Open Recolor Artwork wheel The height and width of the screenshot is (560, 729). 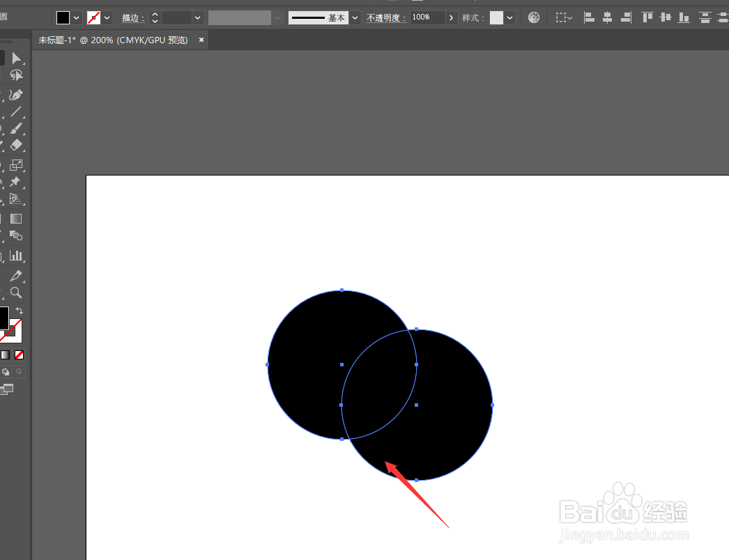point(534,17)
